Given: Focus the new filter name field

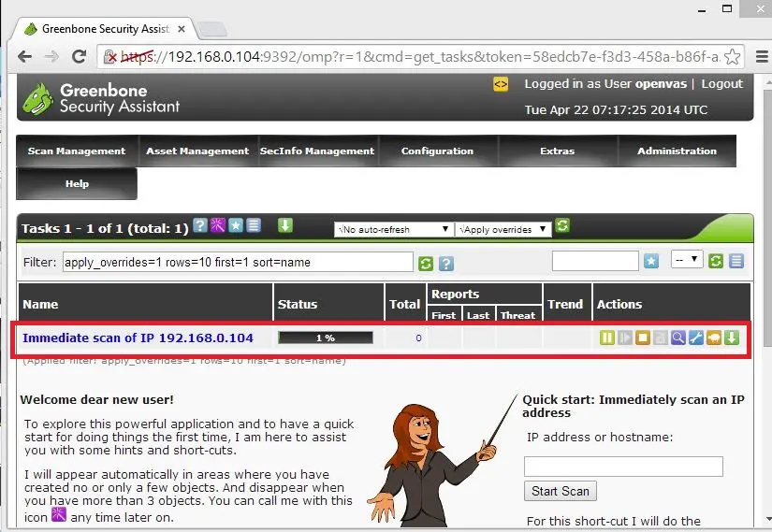Looking at the screenshot, I should click(595, 261).
